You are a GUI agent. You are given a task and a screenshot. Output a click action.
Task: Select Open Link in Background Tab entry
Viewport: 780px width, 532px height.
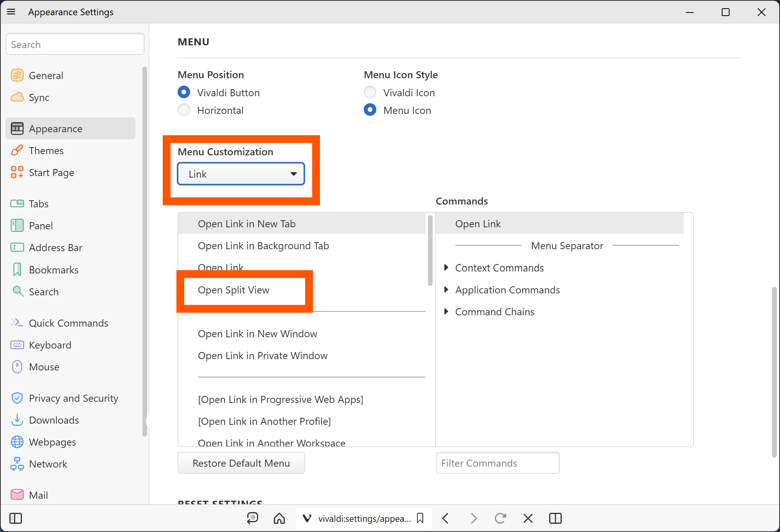pos(302,245)
